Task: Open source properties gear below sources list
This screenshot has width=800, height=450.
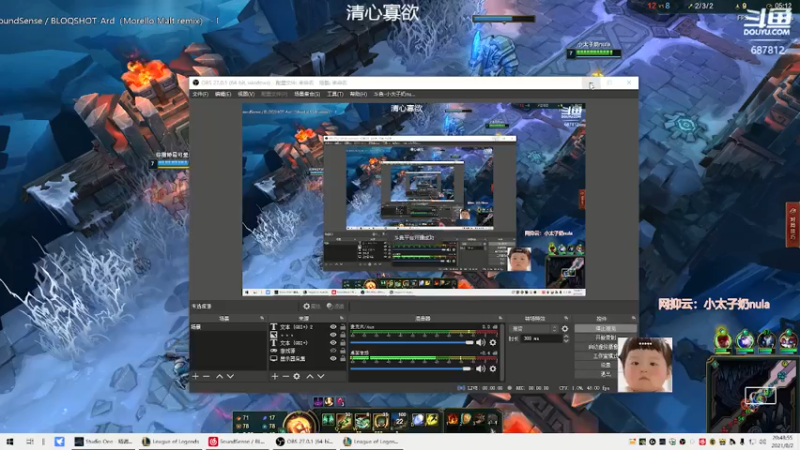Action: coord(296,376)
